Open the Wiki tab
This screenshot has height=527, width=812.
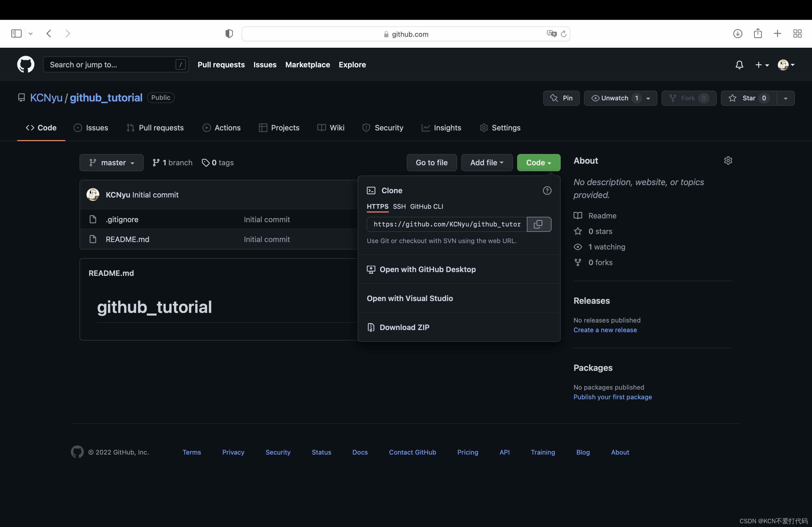pyautogui.click(x=331, y=128)
